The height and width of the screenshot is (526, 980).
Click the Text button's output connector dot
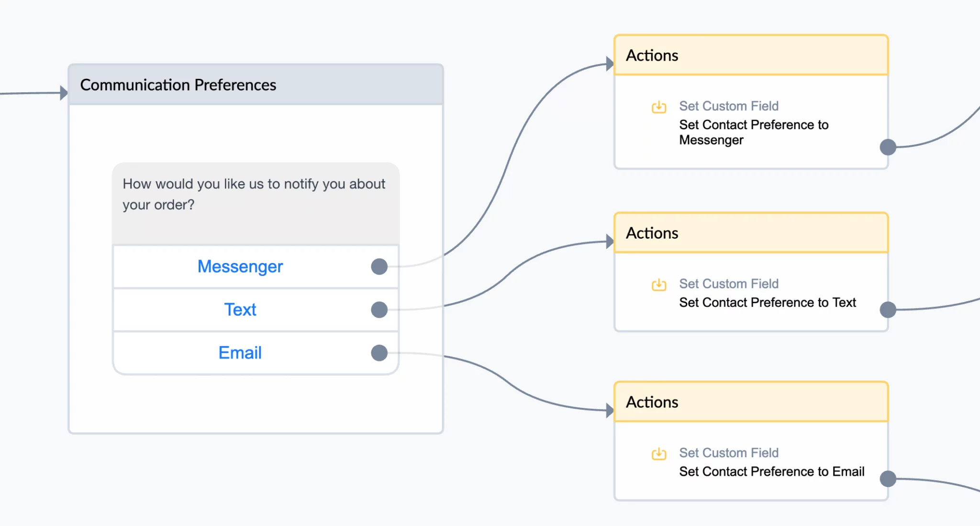(x=379, y=309)
